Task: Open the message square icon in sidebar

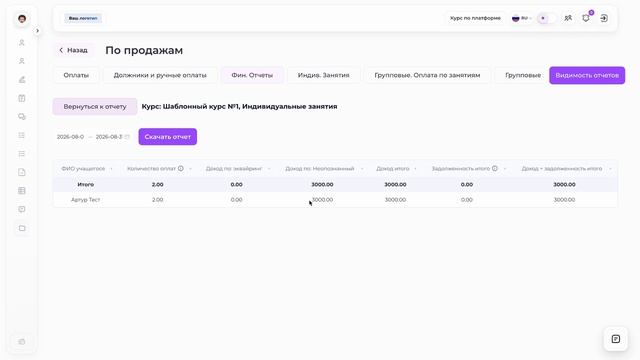Action: [22, 209]
